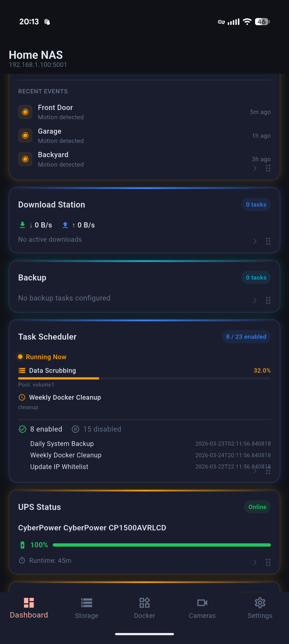The width and height of the screenshot is (289, 644).
Task: Tap the 8 / 23 enabled badge
Action: pyautogui.click(x=246, y=336)
